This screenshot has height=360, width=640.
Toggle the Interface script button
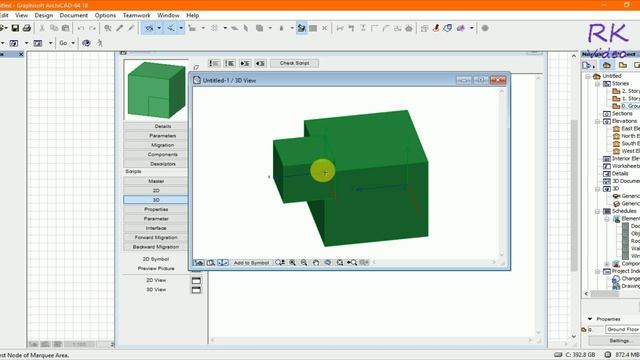click(156, 228)
